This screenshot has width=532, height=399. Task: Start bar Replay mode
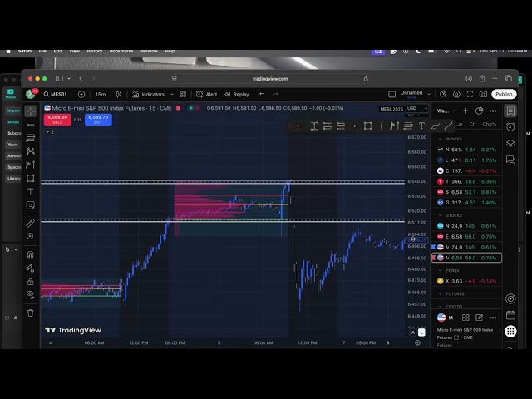tap(237, 94)
